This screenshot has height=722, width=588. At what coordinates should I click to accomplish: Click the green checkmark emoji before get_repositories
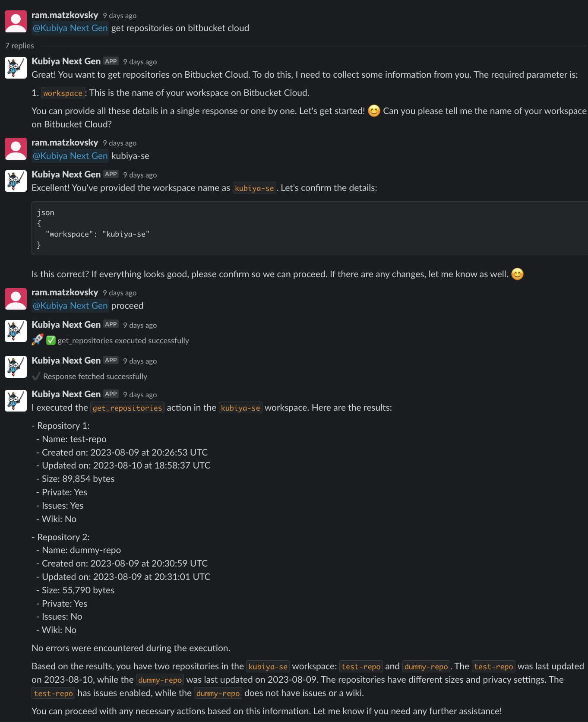coord(51,340)
